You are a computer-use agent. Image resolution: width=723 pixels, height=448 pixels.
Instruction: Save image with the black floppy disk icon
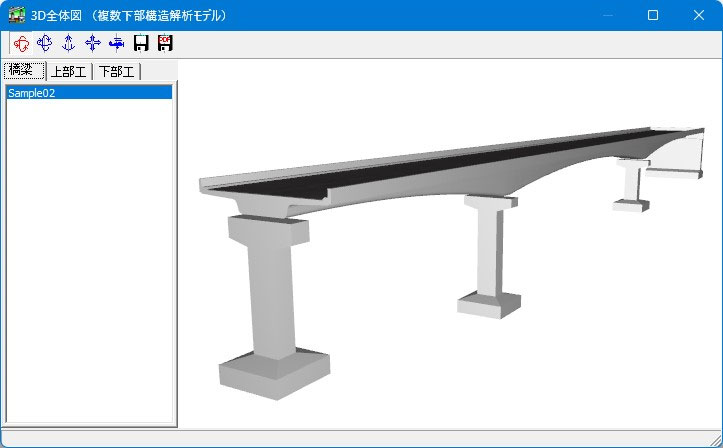[141, 43]
